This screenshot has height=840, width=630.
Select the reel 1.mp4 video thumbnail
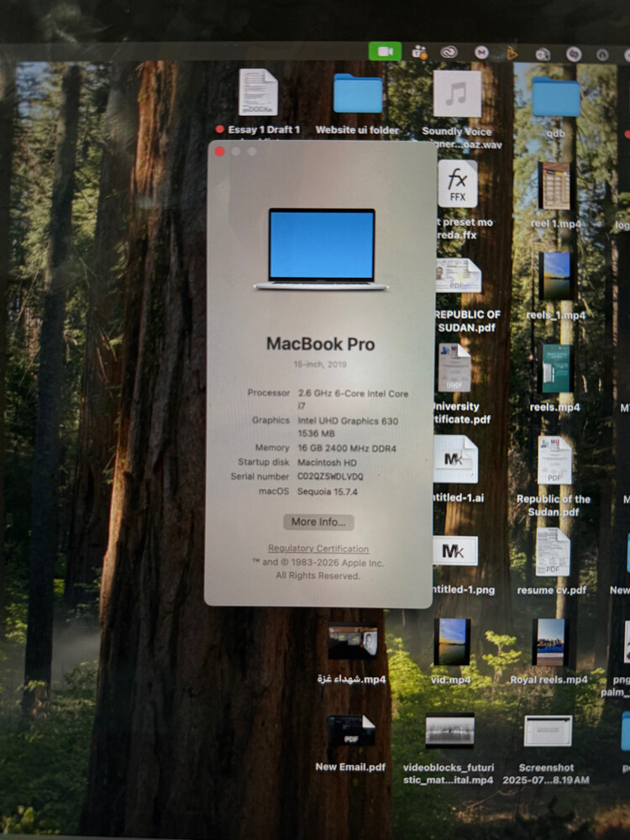(554, 186)
